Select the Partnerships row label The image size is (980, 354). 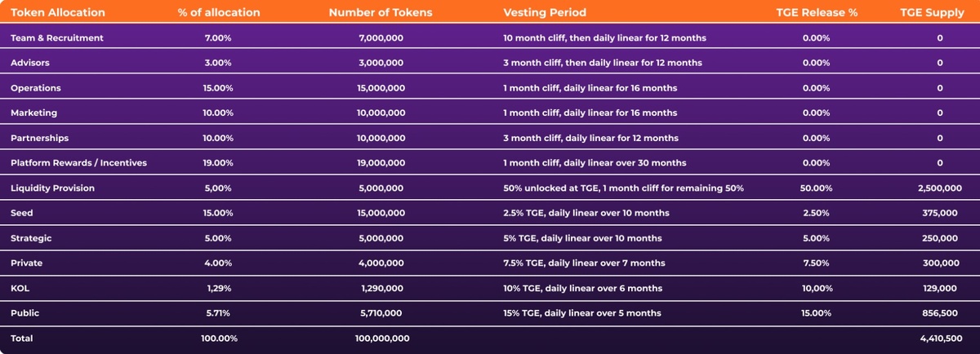pyautogui.click(x=39, y=138)
